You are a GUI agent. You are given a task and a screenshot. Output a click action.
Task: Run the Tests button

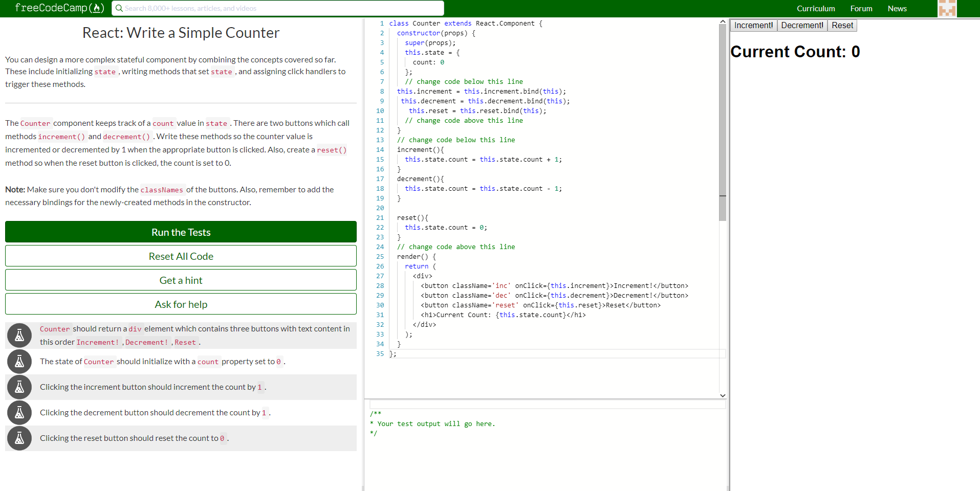tap(181, 232)
